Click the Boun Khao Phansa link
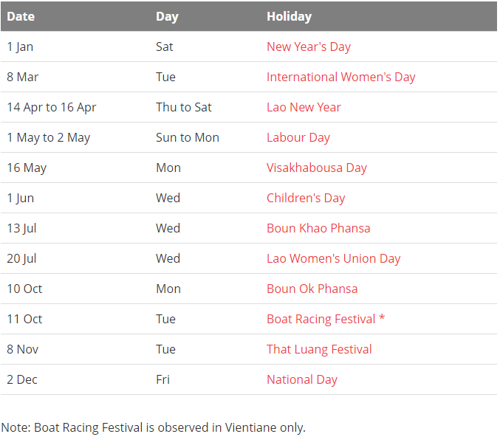 (x=318, y=229)
